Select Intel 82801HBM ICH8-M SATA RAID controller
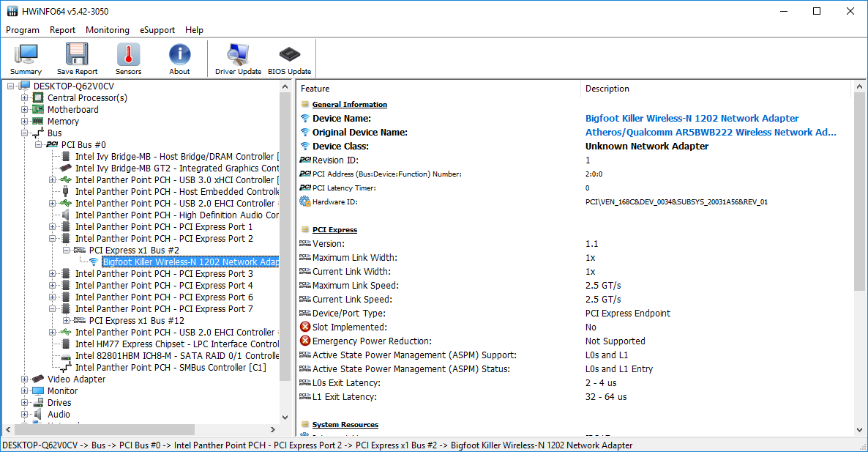 pos(177,355)
